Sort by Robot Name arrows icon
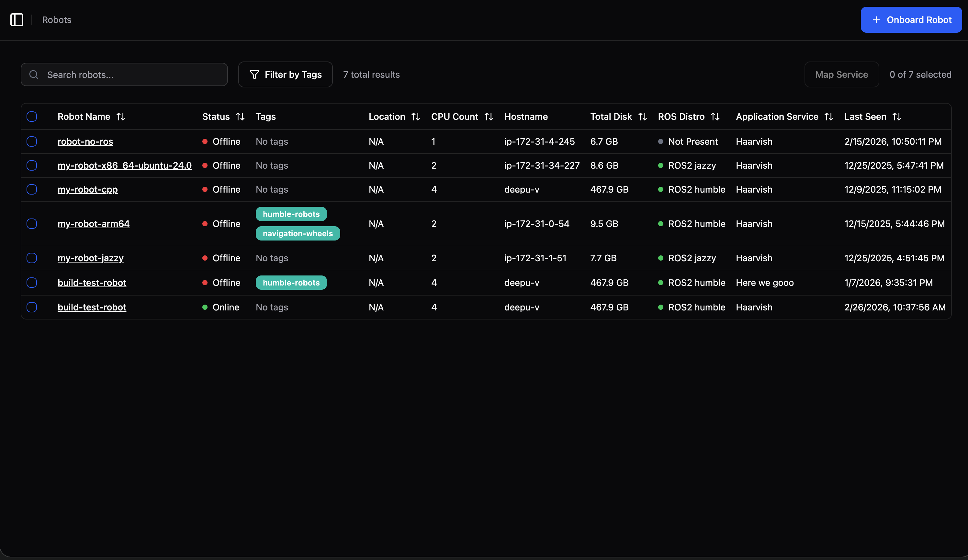 coord(121,117)
